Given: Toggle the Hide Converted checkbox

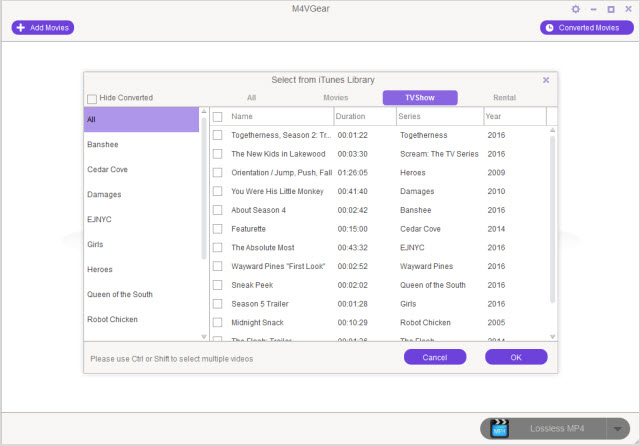Looking at the screenshot, I should (92, 98).
